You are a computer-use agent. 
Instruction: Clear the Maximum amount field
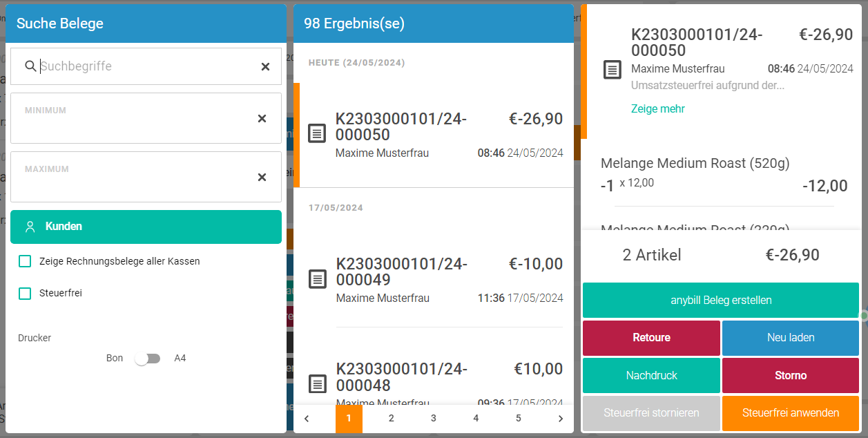tap(262, 178)
